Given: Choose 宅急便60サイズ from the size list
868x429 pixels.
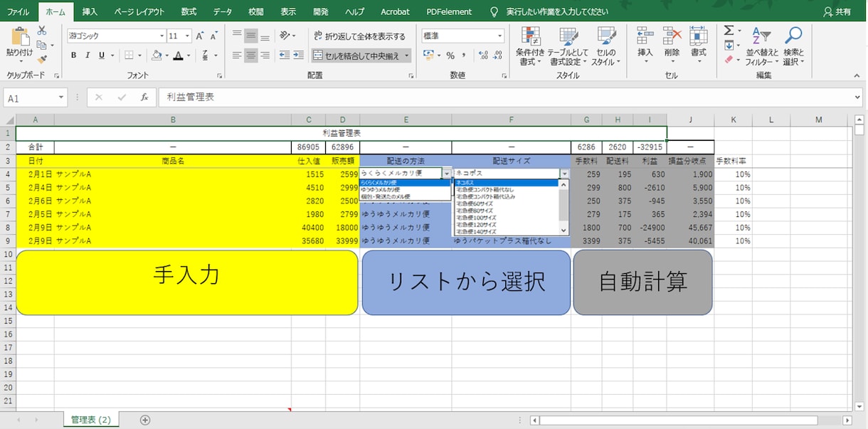Looking at the screenshot, I should pos(507,203).
